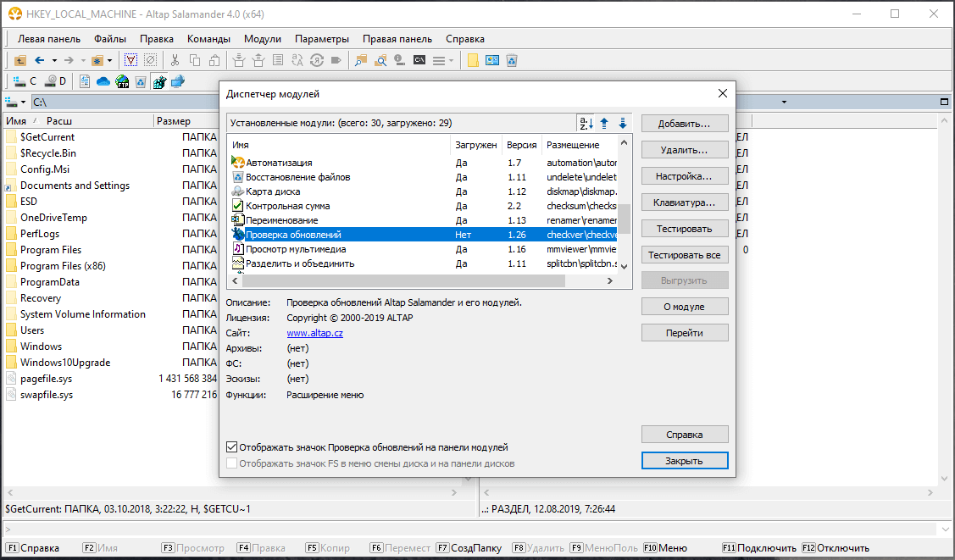The image size is (955, 560).
Task: Click F7 СоздПапку in bottom bar
Action: tap(469, 548)
